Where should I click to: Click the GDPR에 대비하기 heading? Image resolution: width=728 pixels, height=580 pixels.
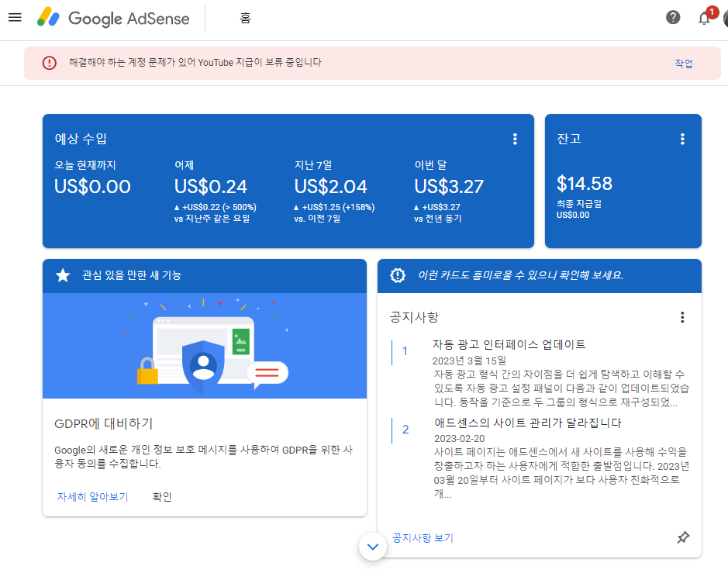(x=104, y=423)
